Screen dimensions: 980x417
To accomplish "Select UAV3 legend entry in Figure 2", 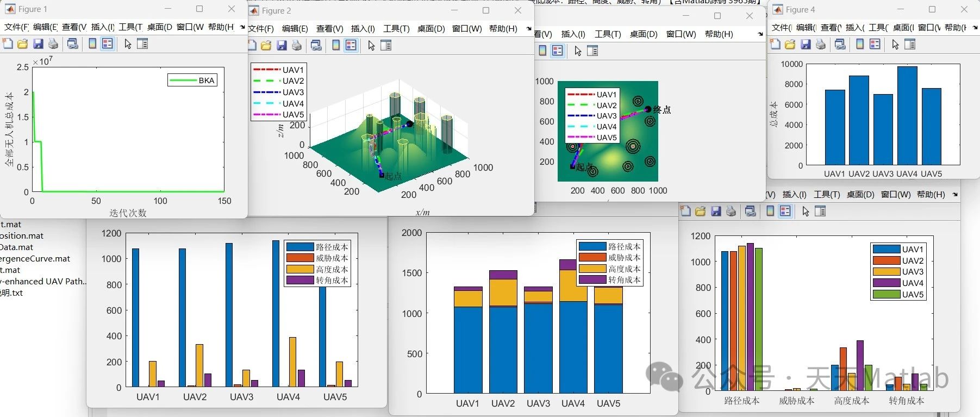I will pyautogui.click(x=278, y=92).
